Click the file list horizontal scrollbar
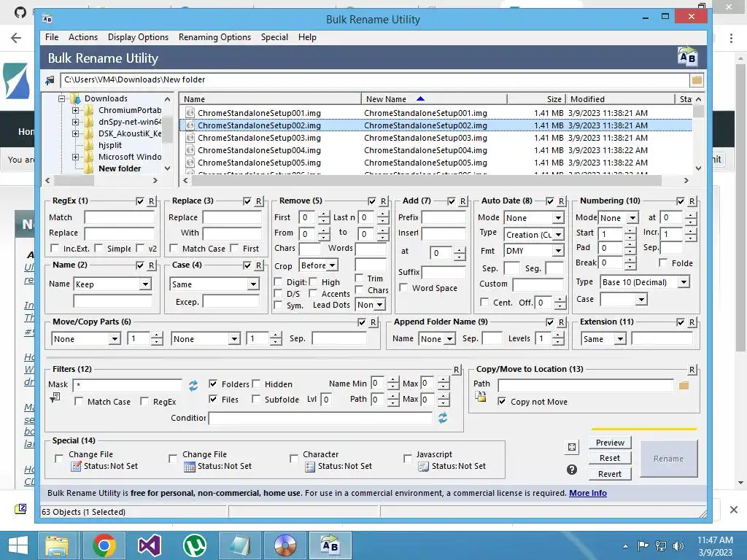The image size is (747, 560). click(x=426, y=181)
